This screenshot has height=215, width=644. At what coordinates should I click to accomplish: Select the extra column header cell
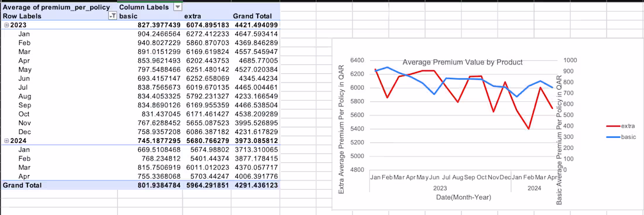(x=207, y=16)
